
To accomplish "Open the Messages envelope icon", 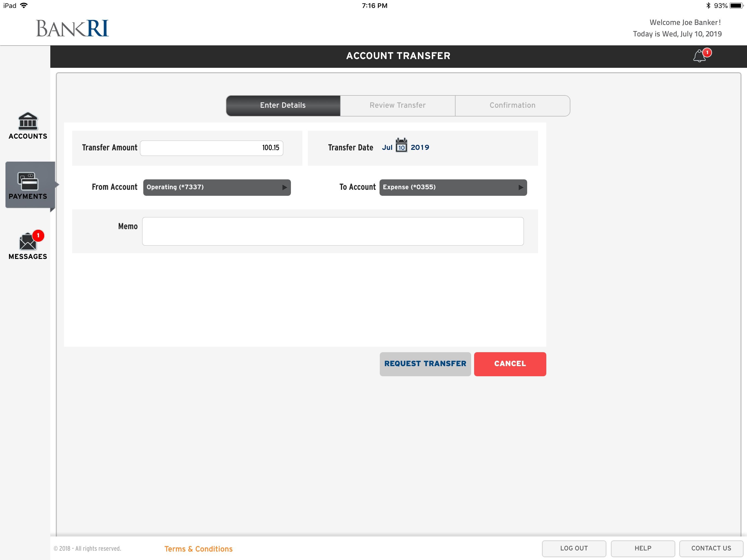I will coord(28,241).
